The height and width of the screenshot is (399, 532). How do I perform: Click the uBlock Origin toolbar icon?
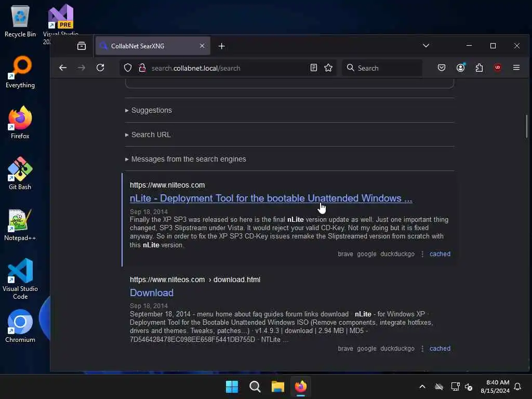(x=498, y=68)
